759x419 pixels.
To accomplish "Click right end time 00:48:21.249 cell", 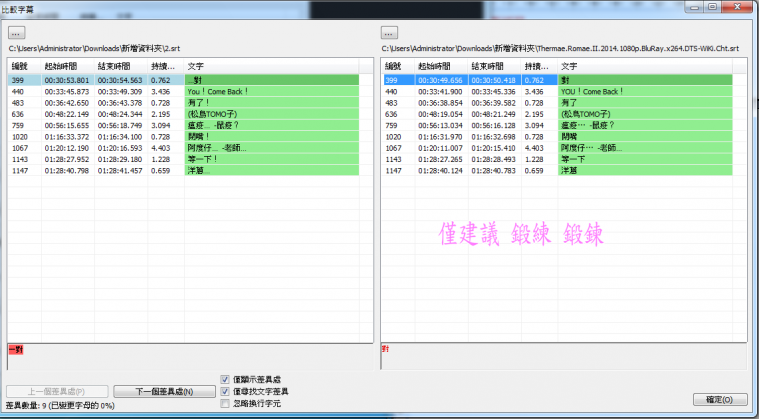I will 494,114.
